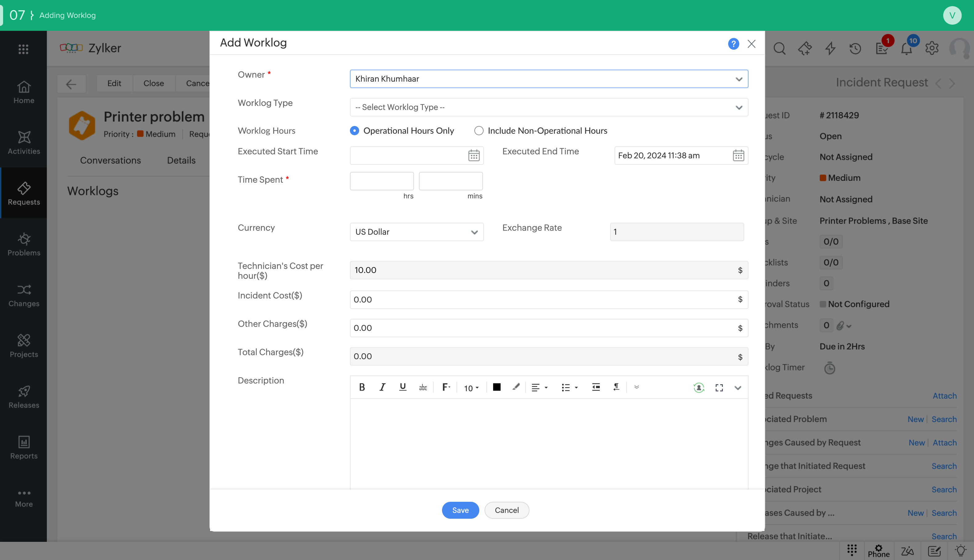Viewport: 974px width, 560px height.
Task: Open the Select Worklog Type dropdown
Action: (x=549, y=107)
